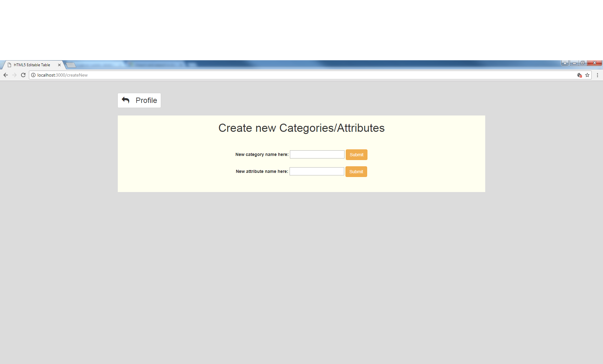This screenshot has width=603, height=364.
Task: Go back using the Profile button
Action: click(139, 100)
